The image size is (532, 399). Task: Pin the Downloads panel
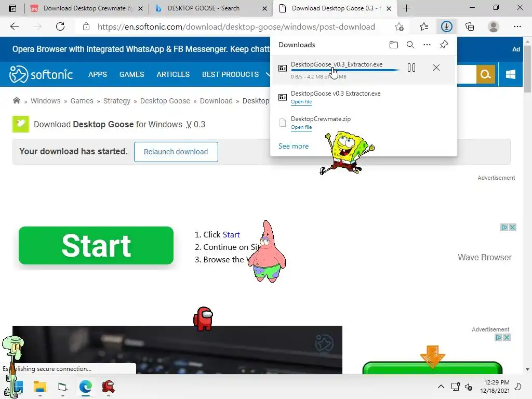click(x=444, y=45)
